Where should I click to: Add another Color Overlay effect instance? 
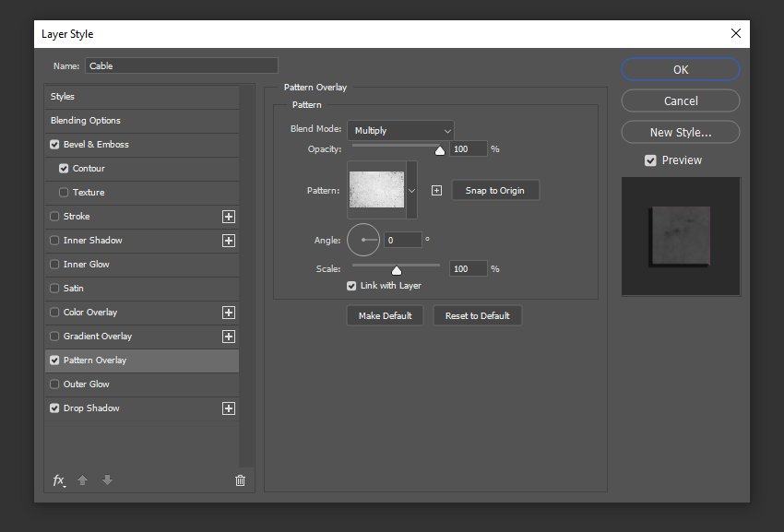(x=228, y=313)
